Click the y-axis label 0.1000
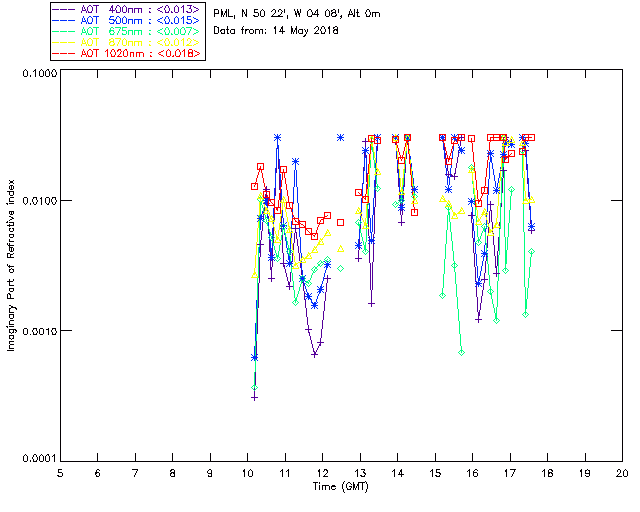 (x=39, y=73)
